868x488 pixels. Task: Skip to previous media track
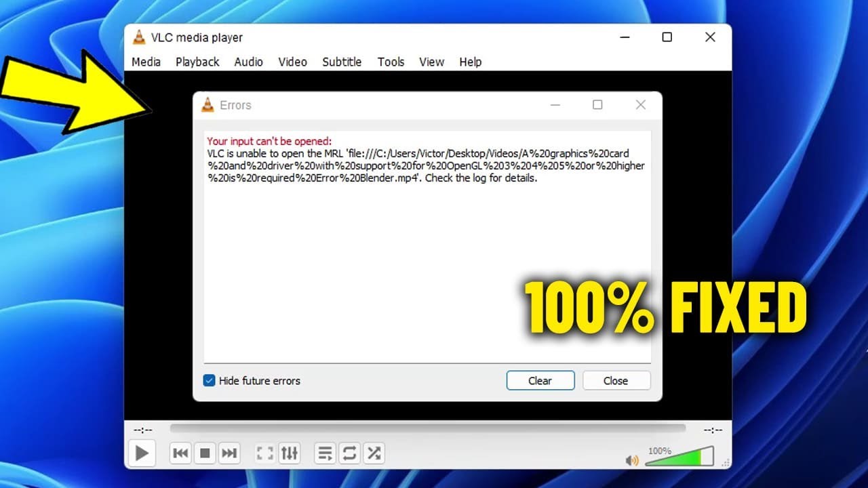180,453
